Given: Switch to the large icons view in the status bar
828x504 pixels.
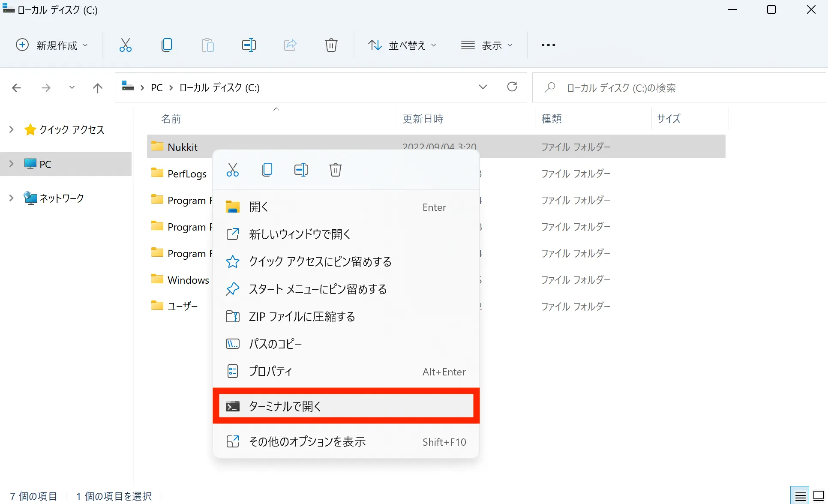Looking at the screenshot, I should coord(819,496).
